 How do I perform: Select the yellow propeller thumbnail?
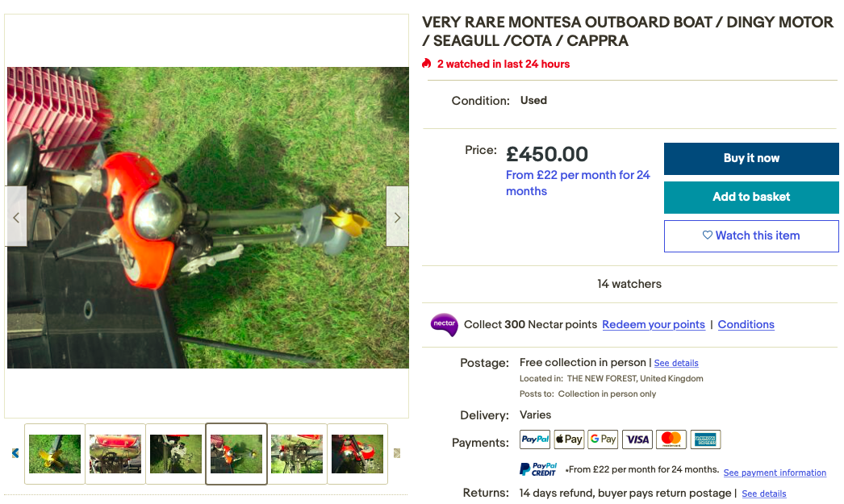click(x=55, y=454)
